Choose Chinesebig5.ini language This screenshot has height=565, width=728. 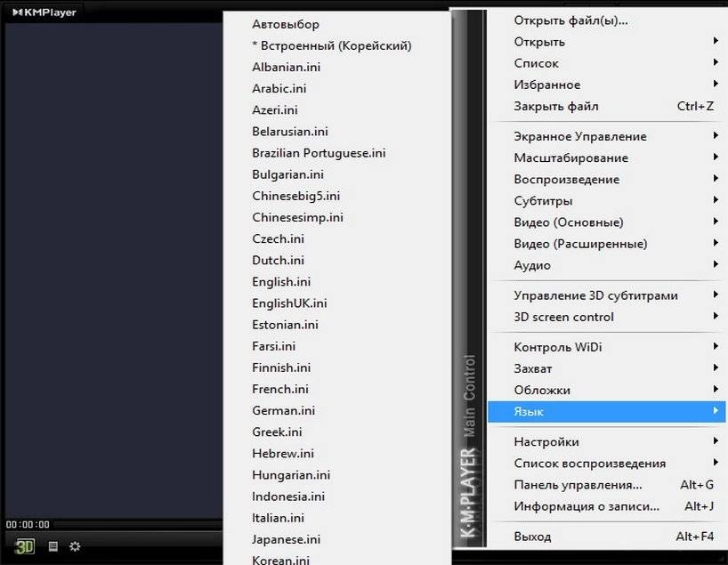(x=337, y=196)
